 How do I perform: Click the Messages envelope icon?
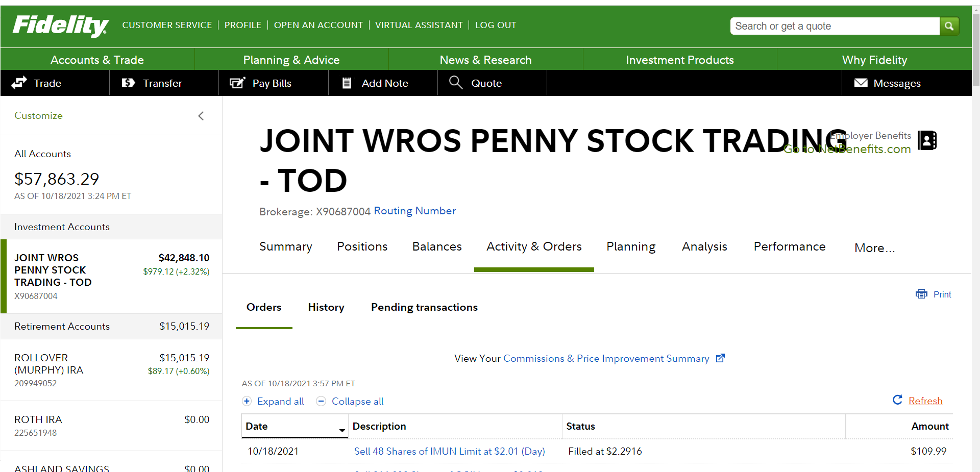click(x=861, y=83)
